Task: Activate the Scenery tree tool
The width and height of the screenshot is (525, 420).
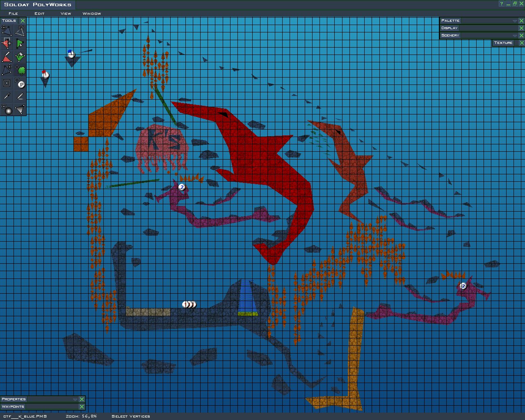Action: pyautogui.click(x=20, y=70)
